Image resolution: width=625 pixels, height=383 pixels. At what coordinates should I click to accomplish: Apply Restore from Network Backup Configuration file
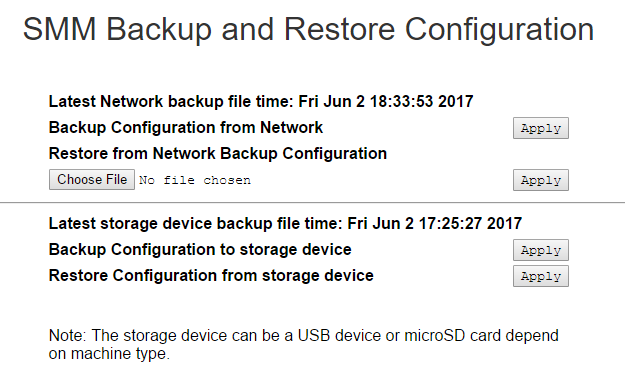click(540, 180)
